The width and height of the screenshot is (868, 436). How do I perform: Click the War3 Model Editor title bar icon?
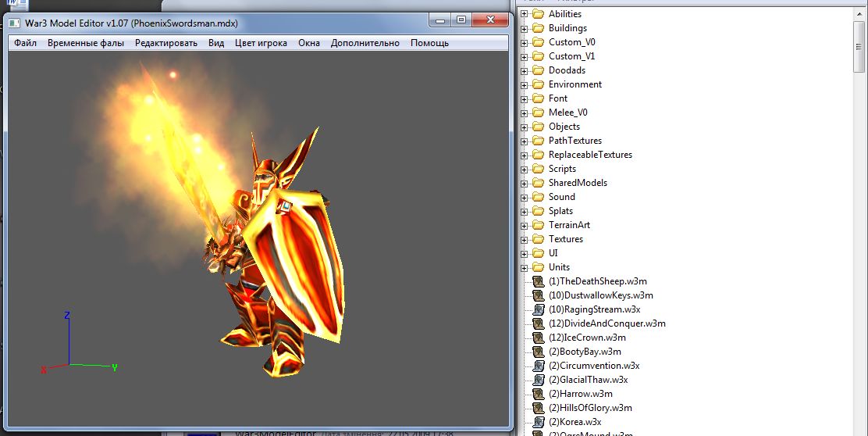coord(14,23)
